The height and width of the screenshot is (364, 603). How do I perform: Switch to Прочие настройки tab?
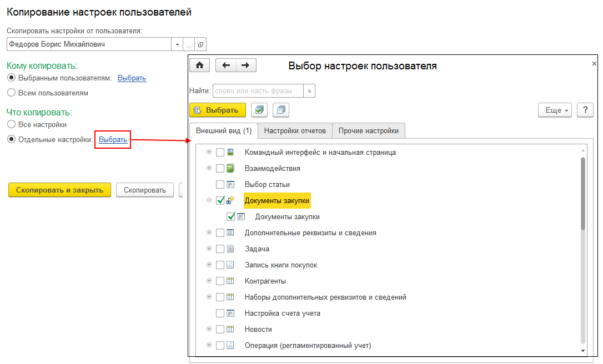(x=369, y=131)
